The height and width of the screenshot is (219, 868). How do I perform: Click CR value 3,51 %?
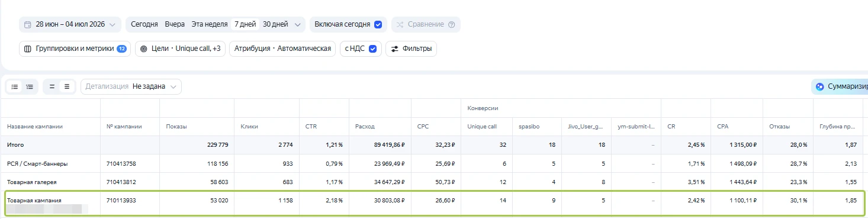695,182
